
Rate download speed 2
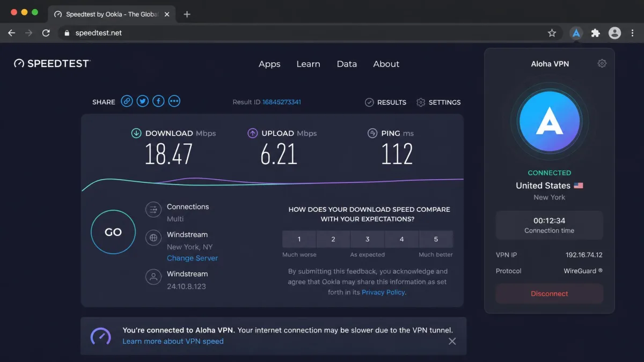click(x=333, y=239)
